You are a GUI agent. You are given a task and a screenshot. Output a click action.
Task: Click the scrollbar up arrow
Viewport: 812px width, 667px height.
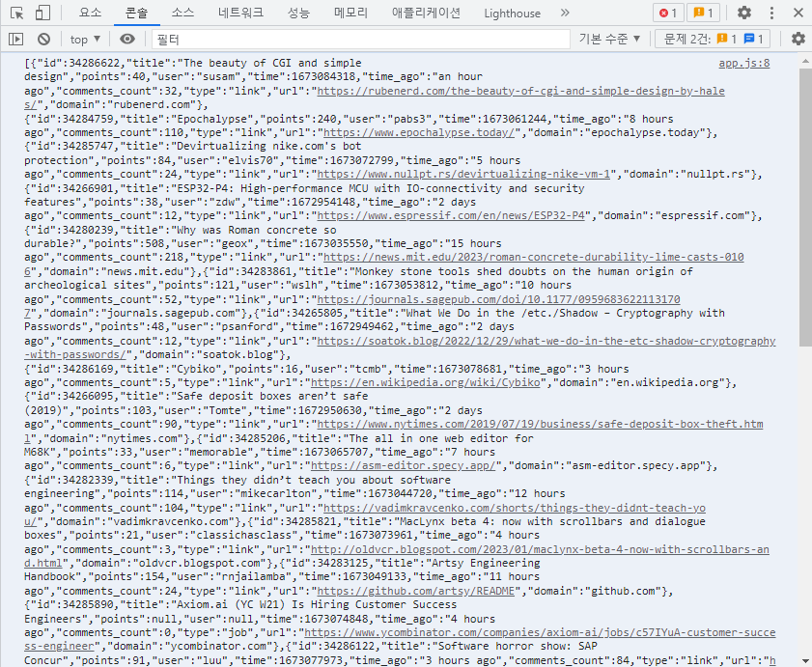point(805,61)
